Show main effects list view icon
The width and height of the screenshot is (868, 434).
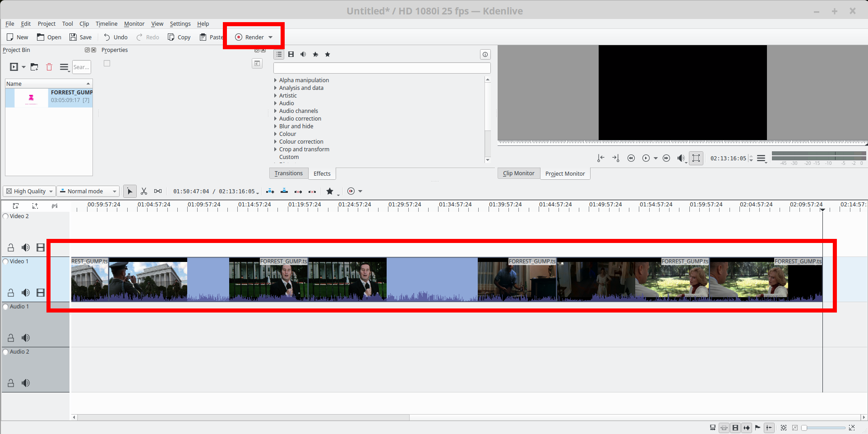(x=279, y=55)
